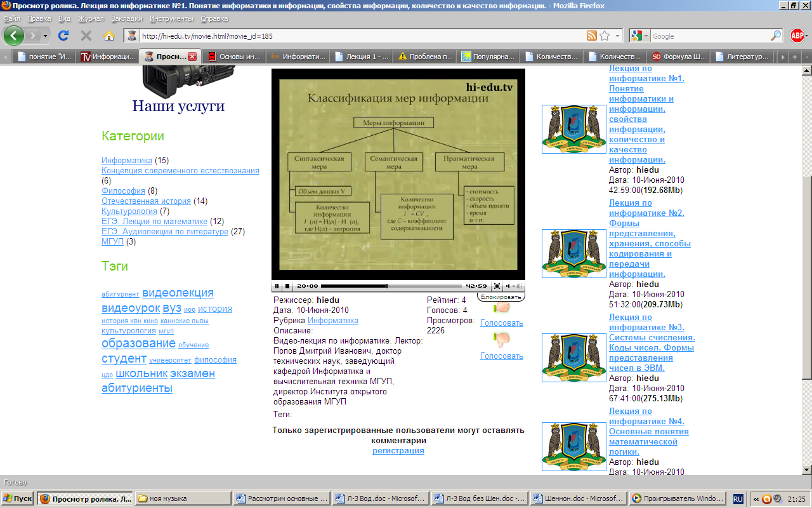Click the RU language indicator
This screenshot has height=508, width=812.
click(738, 498)
